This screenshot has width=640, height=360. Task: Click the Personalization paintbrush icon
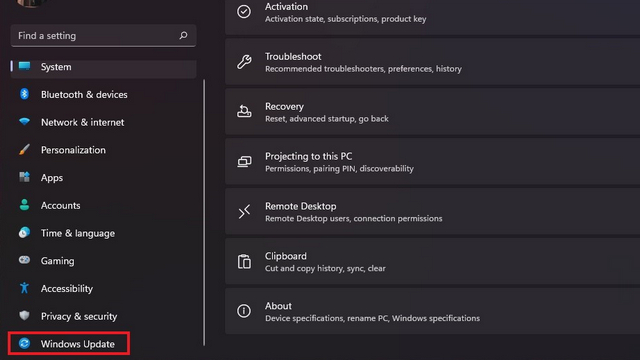[24, 149]
